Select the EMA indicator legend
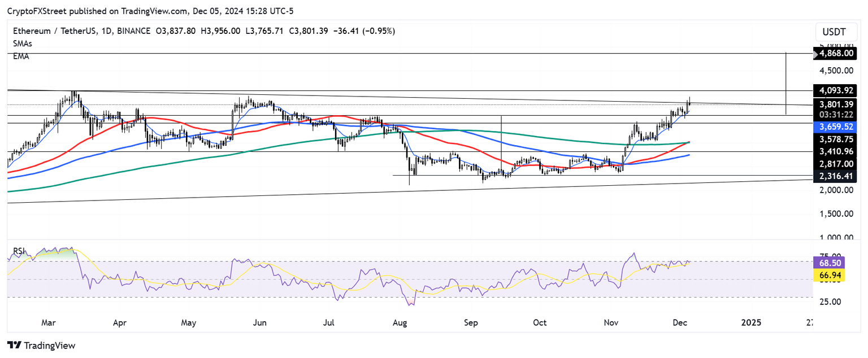868x358 pixels. (x=21, y=56)
